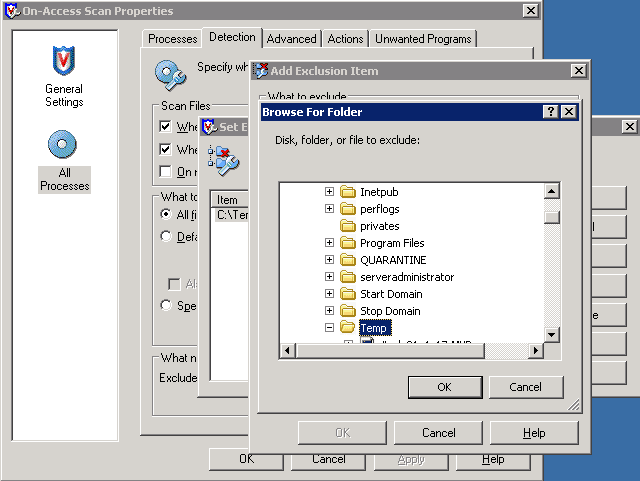The width and height of the screenshot is (640, 481).
Task: Expand the serveradministrator folder node
Action: [x=329, y=277]
